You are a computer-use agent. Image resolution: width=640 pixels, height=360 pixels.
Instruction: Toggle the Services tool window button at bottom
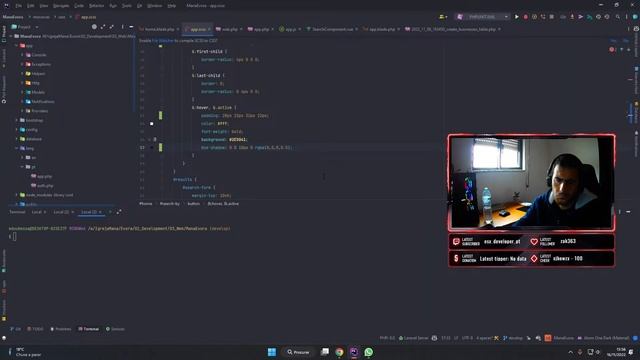(x=115, y=329)
